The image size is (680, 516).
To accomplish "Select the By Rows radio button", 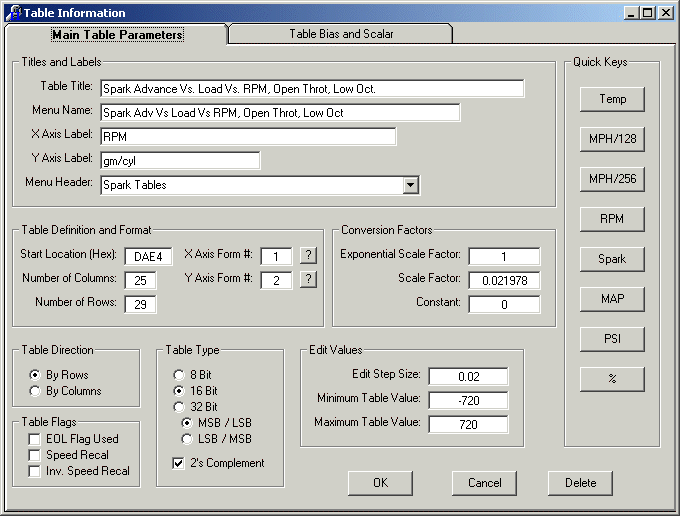I will coord(35,374).
